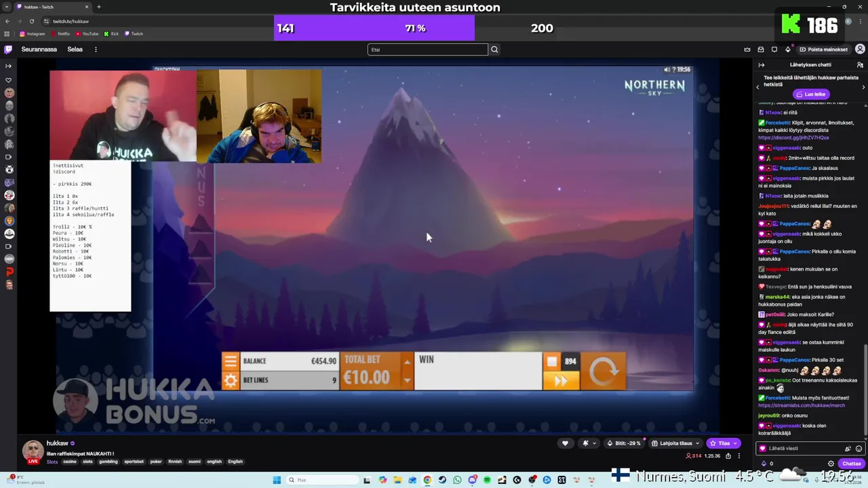Image resolution: width=868 pixels, height=488 pixels.
Task: Expand the Tilaa subscribe dropdown arrow
Action: [735, 443]
